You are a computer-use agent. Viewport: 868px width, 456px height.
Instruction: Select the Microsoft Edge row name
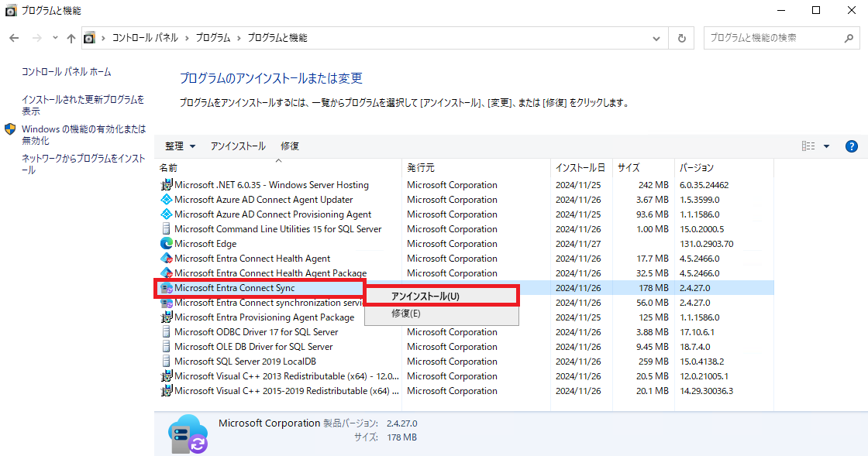click(205, 244)
